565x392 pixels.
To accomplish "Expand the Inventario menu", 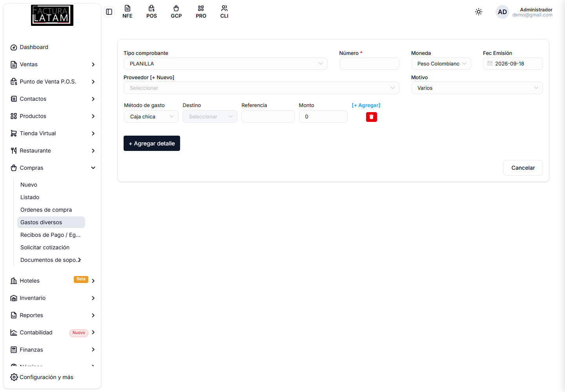I will pos(52,298).
